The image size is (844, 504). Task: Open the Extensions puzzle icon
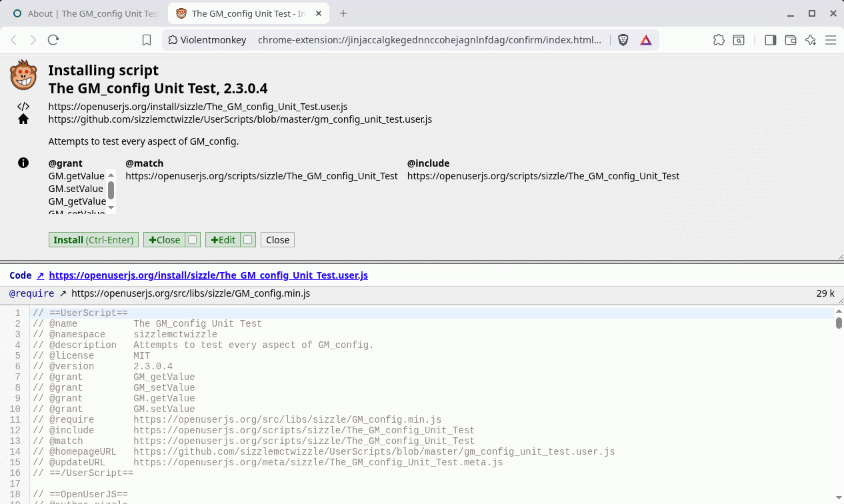(x=719, y=40)
